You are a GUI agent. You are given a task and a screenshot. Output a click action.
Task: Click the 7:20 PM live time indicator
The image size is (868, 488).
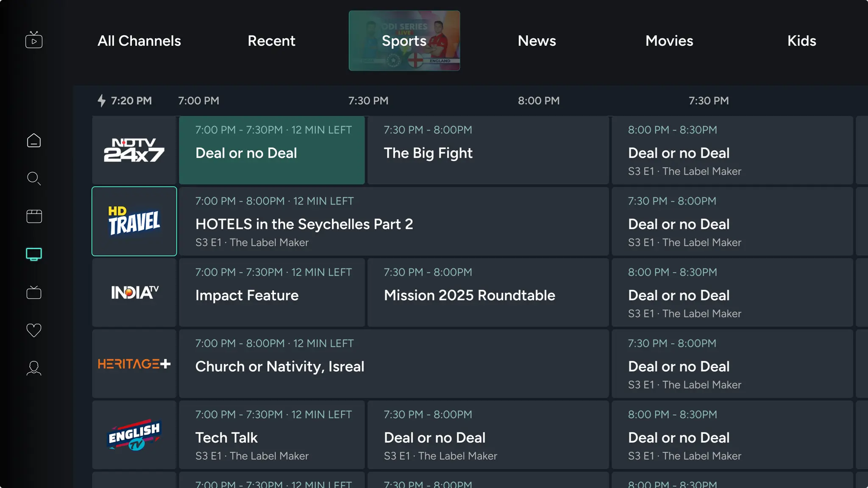(125, 101)
